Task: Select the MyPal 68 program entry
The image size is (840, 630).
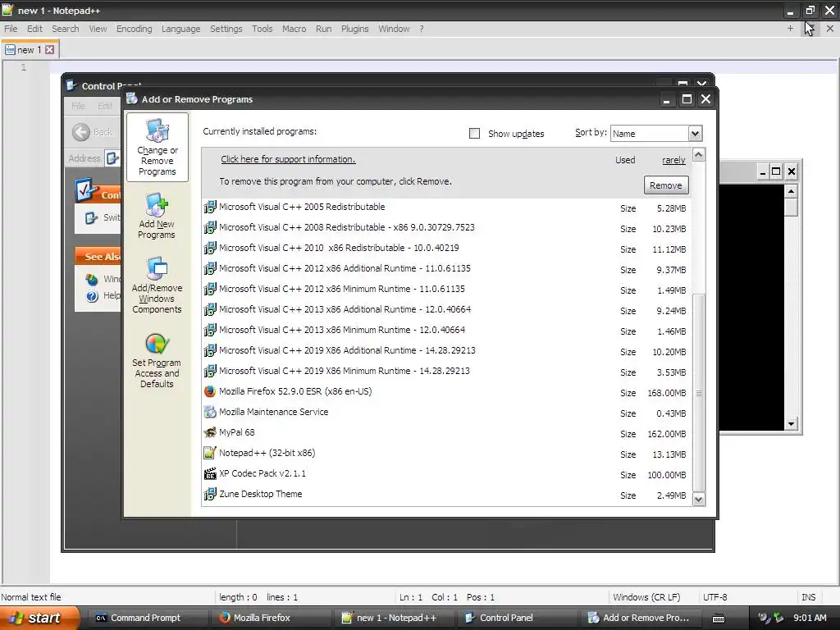Action: tap(237, 432)
